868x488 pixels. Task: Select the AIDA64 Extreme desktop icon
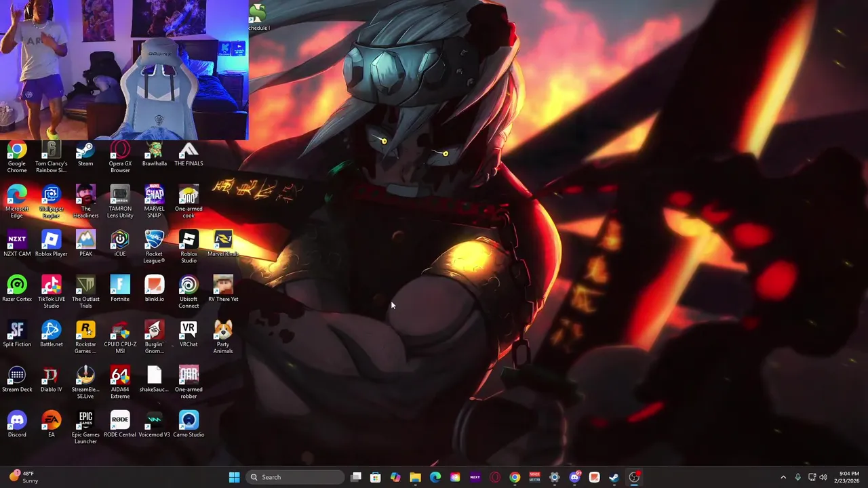pyautogui.click(x=120, y=383)
